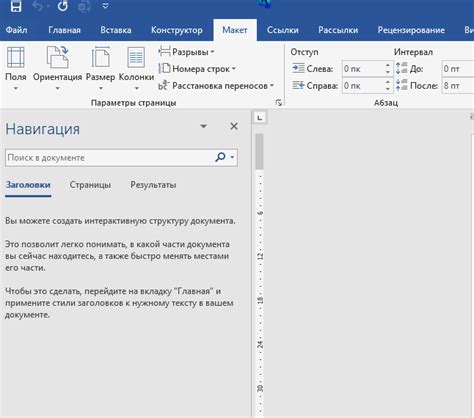The image size is (474, 418).
Task: Select the Макет tab
Action: point(235,30)
